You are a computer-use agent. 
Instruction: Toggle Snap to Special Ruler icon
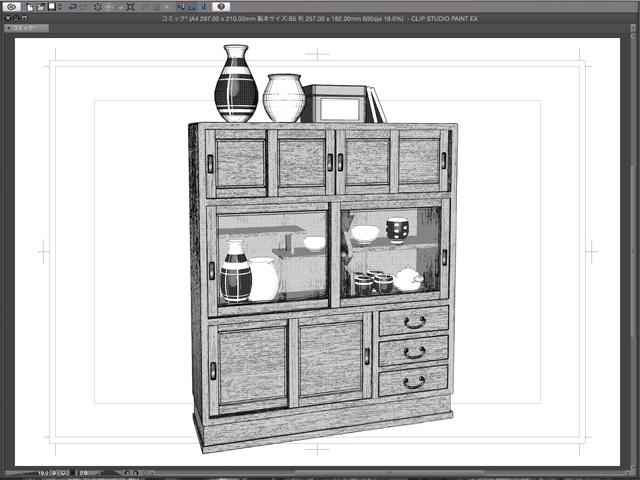(x=192, y=7)
